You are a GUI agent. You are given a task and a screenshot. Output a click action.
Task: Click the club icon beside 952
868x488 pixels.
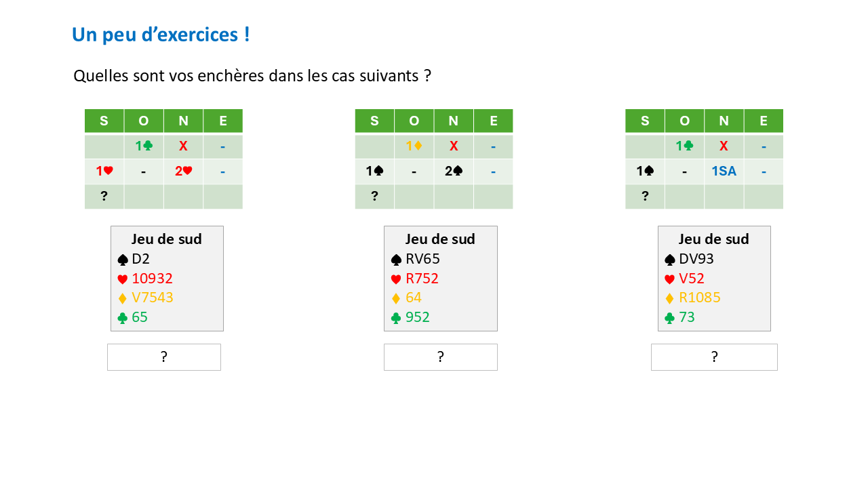pos(397,318)
